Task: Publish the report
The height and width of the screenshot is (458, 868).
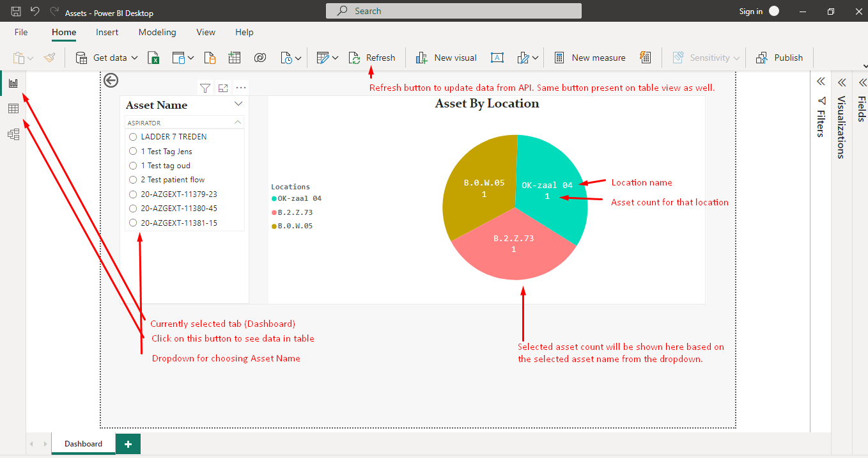Action: [x=779, y=58]
